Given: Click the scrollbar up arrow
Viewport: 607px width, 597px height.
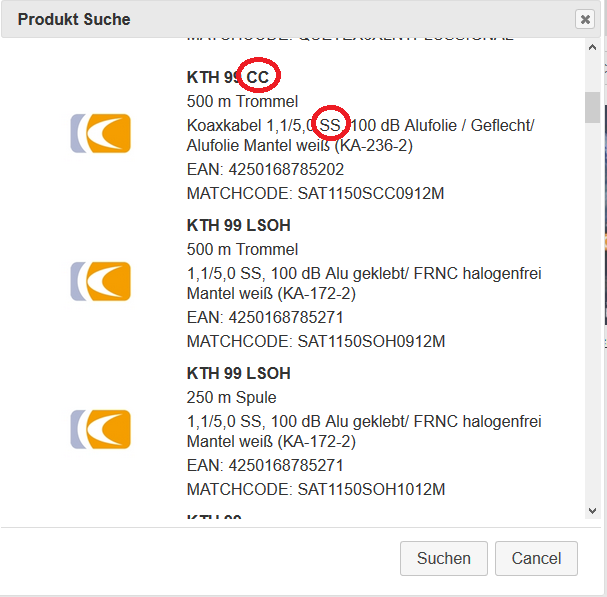Looking at the screenshot, I should tap(592, 47).
